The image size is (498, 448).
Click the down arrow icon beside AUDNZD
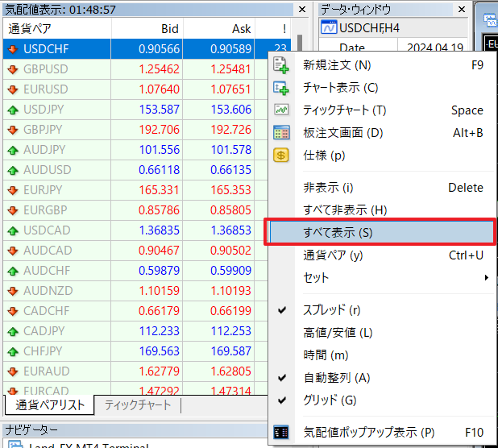(x=13, y=291)
